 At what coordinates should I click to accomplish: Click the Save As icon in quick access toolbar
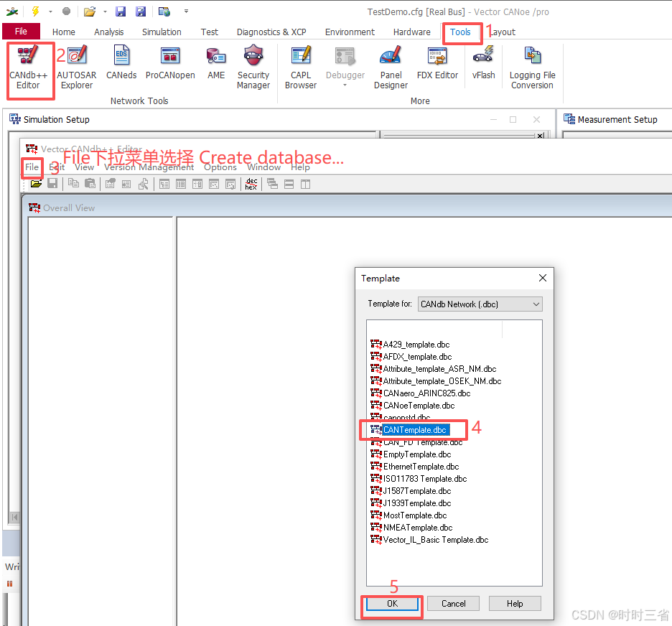pos(141,11)
